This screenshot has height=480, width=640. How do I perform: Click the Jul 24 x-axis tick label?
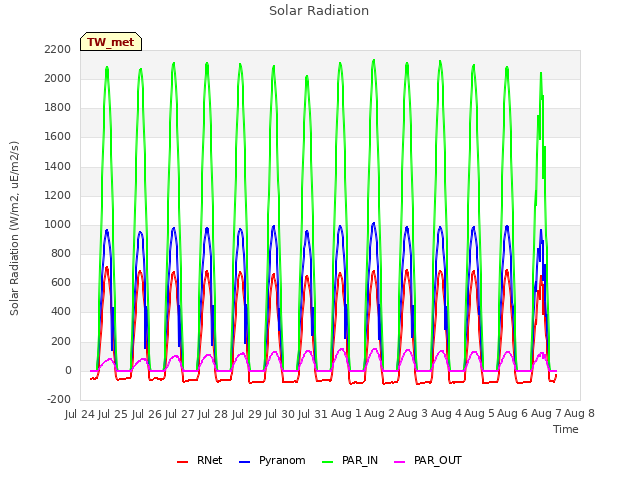pos(80,414)
